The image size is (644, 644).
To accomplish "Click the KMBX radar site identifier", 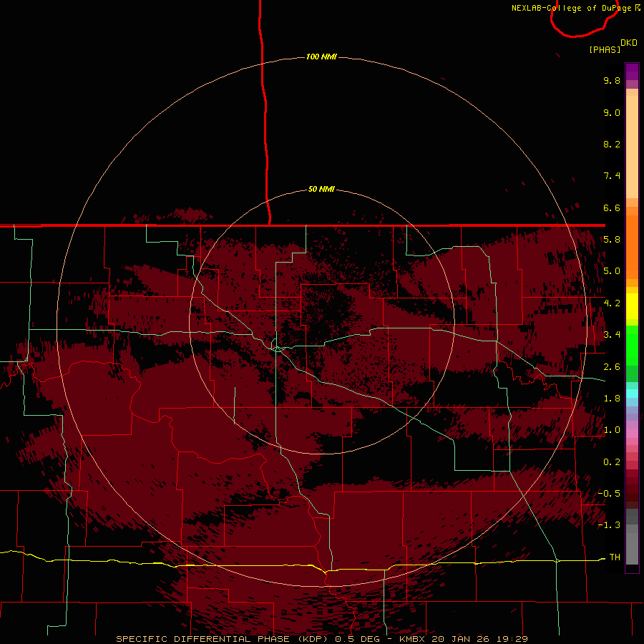I will (x=413, y=639).
